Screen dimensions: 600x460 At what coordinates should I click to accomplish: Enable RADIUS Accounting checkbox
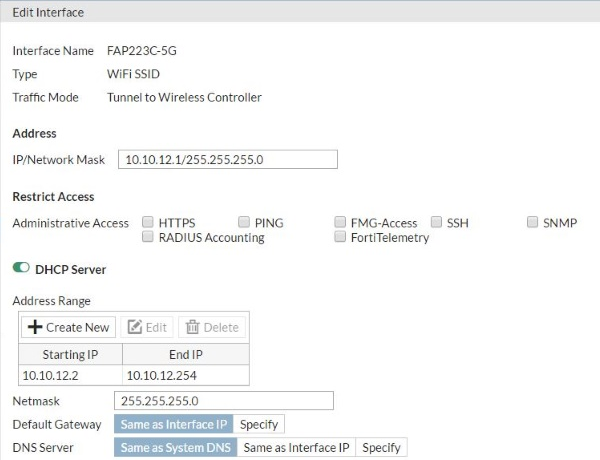[148, 237]
